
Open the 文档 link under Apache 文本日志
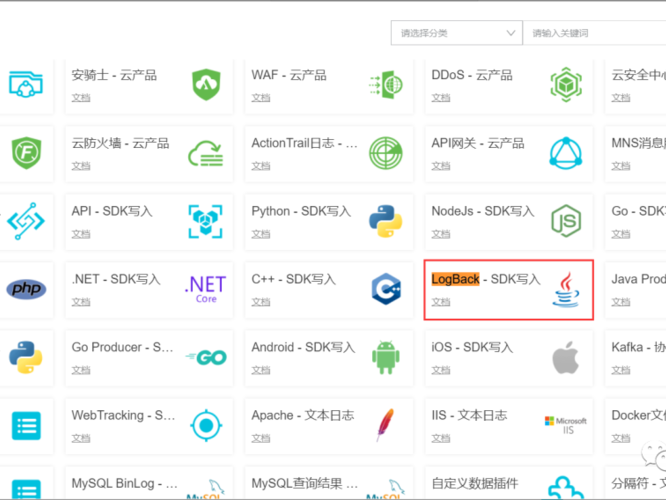point(261,438)
